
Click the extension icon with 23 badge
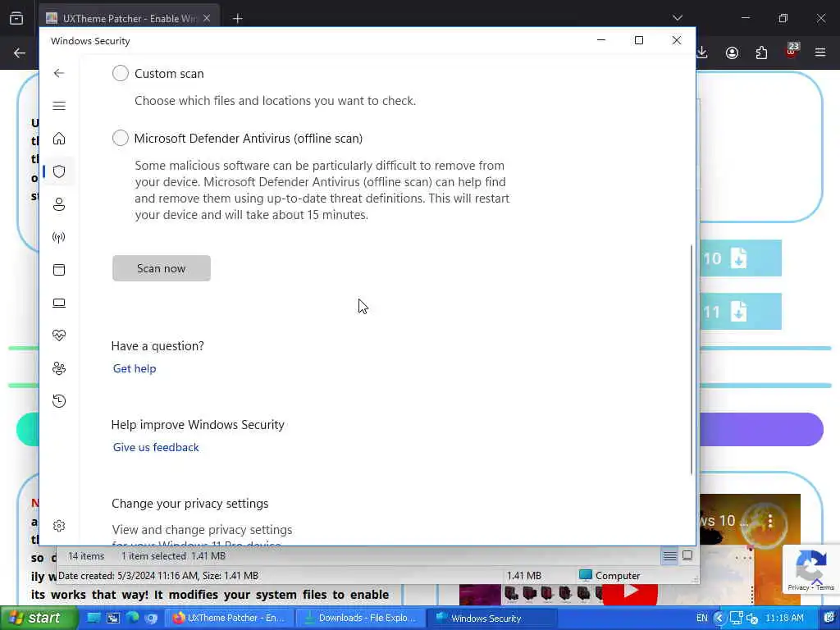[792, 50]
